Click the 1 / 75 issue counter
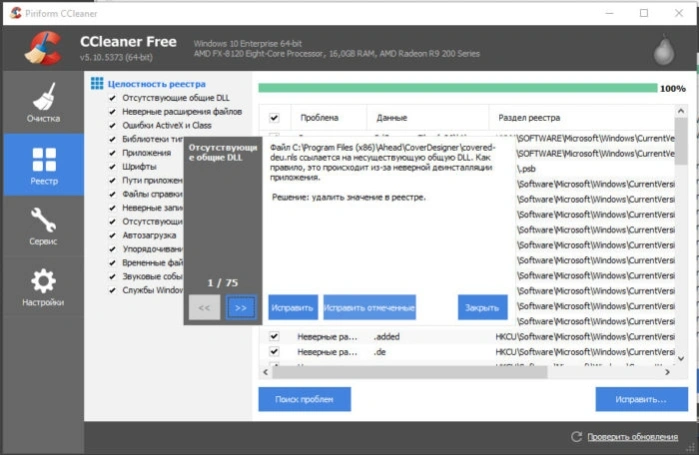 point(222,283)
